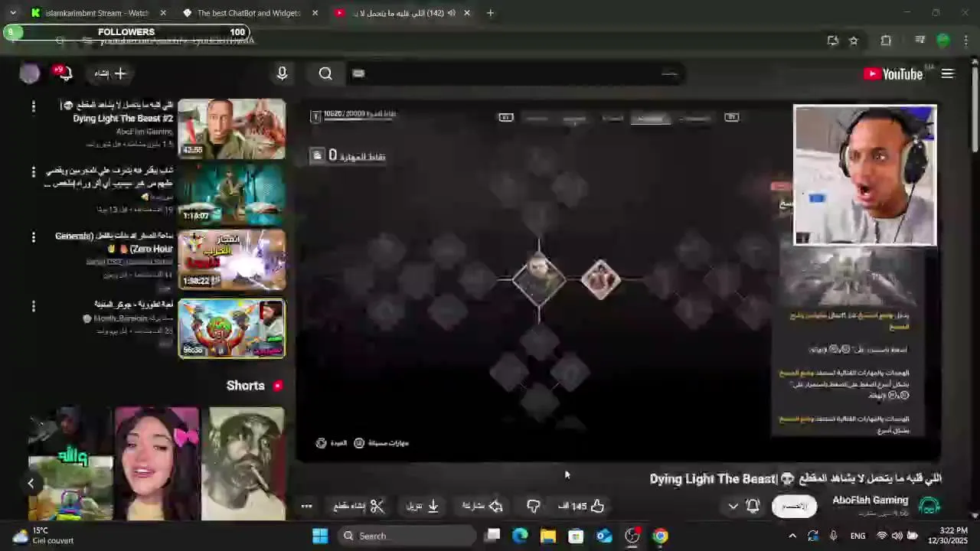
Task: Open the clock showing 3:22 PM
Action: click(947, 536)
